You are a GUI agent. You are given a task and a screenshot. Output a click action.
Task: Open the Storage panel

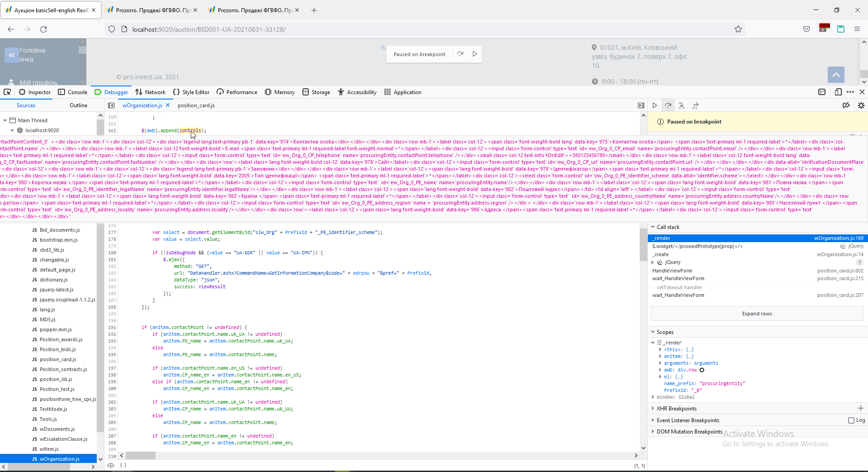click(316, 92)
